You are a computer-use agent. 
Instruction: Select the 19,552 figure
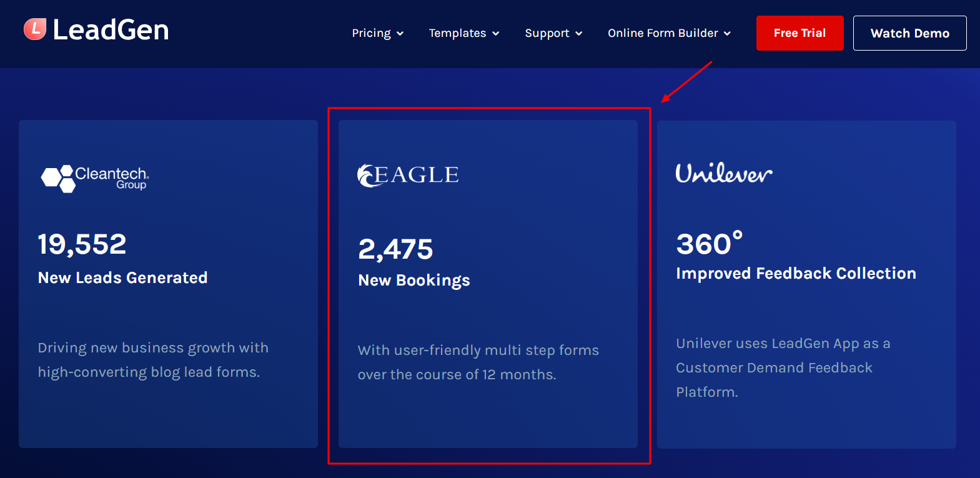pos(82,244)
